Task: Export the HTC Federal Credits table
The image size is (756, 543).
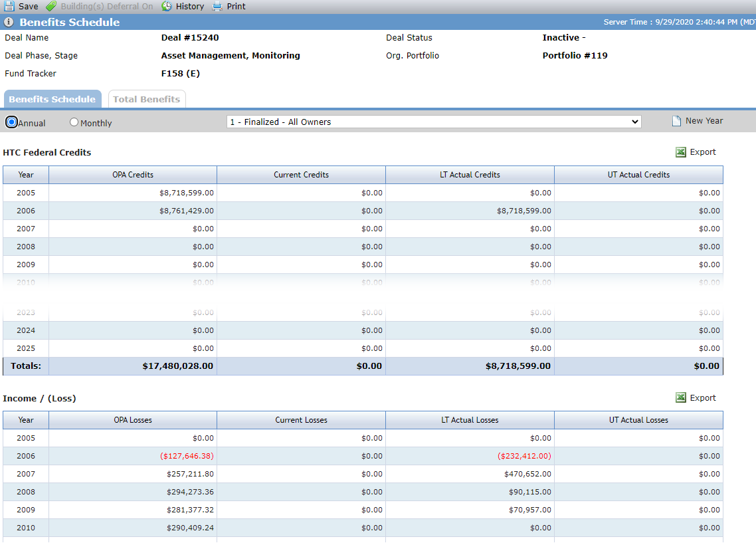Action: (x=702, y=152)
